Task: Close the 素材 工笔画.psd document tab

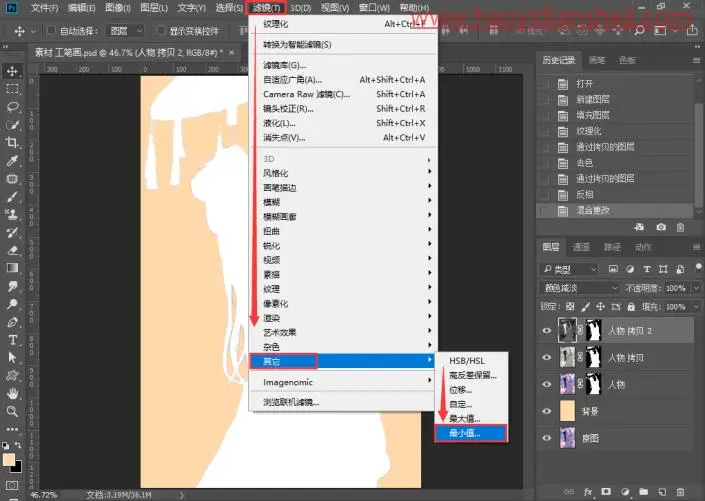Action: (231, 52)
